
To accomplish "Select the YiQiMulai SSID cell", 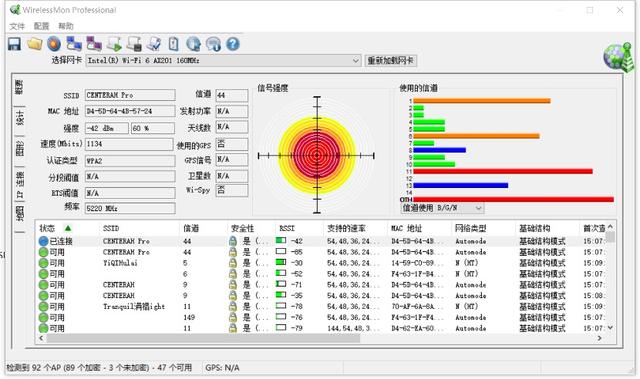I will point(120,263).
